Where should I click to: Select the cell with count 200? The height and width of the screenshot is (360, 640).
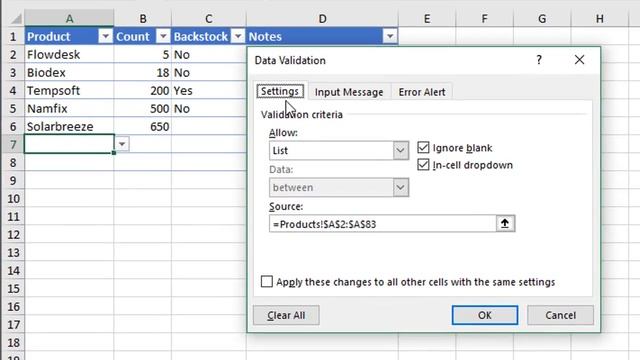[143, 90]
